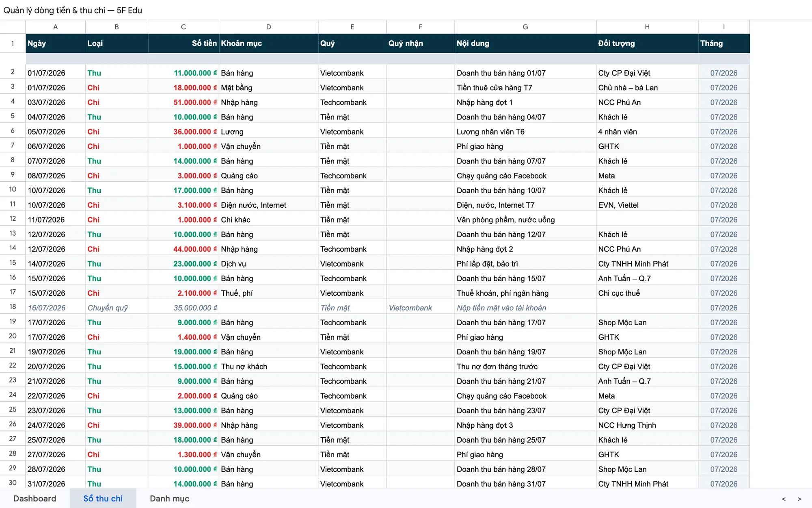Select the Chi cục thuế cell
The image size is (812, 508).
coord(647,293)
